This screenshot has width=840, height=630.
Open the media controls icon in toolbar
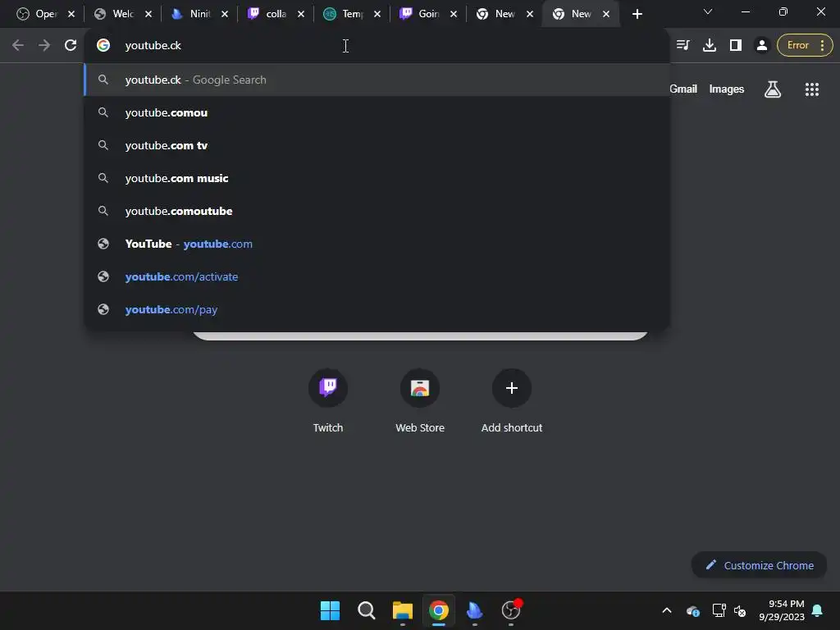click(682, 46)
